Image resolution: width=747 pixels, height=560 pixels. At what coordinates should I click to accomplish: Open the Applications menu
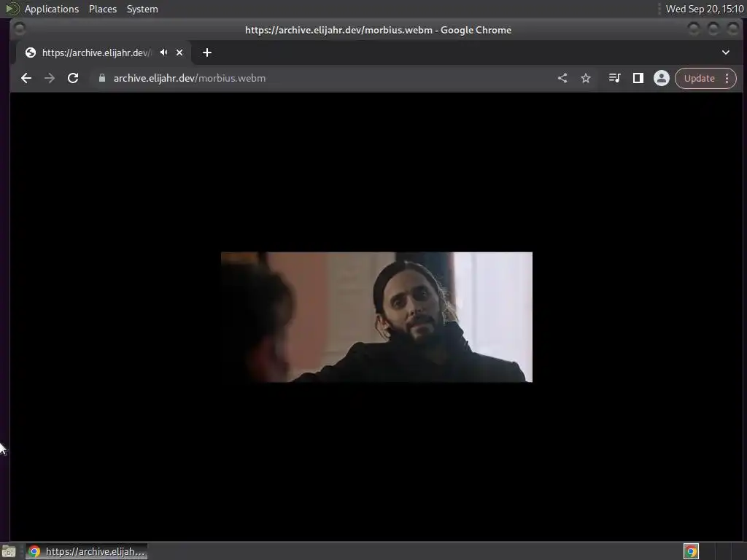click(x=52, y=9)
